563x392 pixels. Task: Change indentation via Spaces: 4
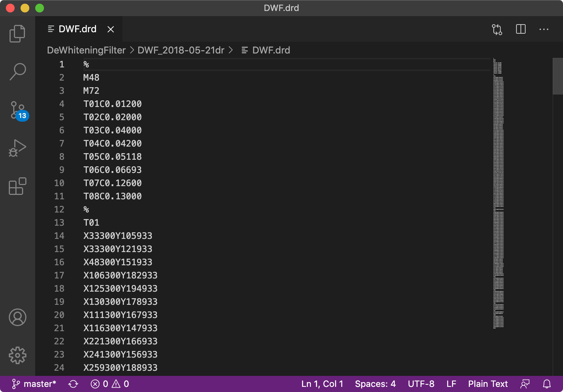tap(375, 384)
